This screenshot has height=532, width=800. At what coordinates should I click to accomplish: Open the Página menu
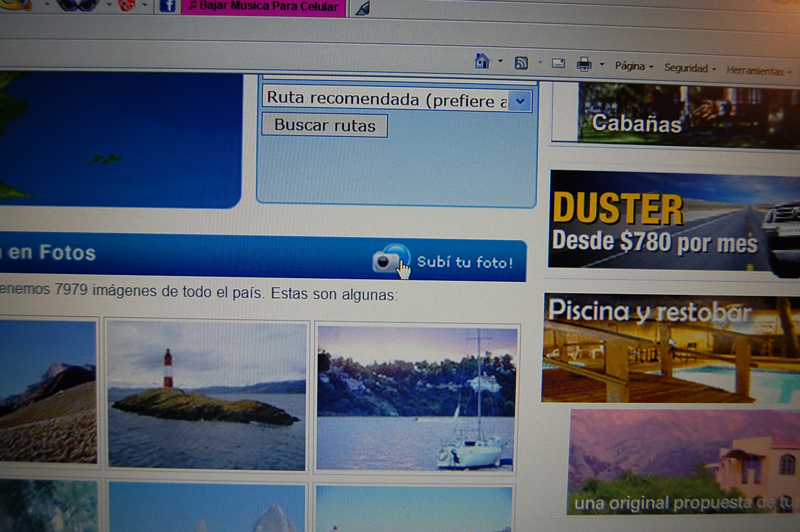pos(634,66)
